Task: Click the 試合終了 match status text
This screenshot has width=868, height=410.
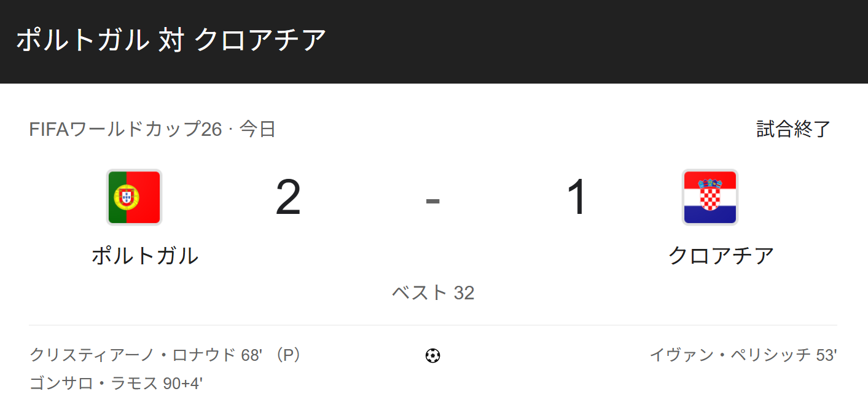Action: coord(794,129)
